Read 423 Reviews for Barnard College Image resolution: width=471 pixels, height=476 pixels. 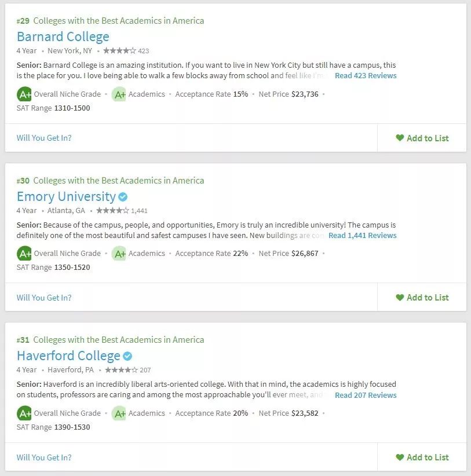[366, 76]
